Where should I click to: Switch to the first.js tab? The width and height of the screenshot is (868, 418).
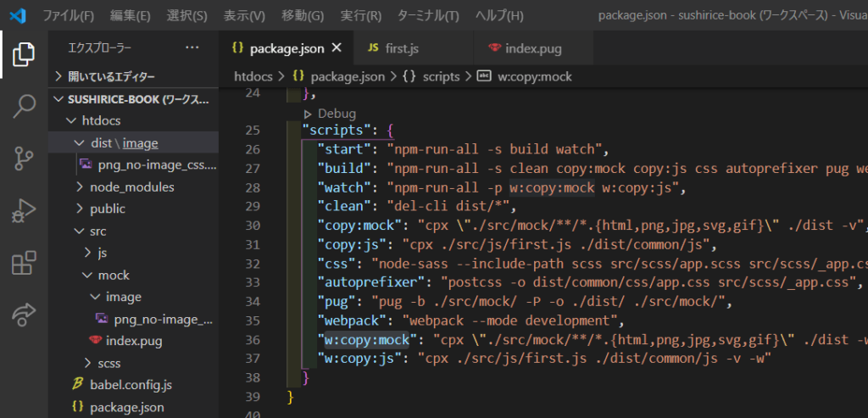414,48
